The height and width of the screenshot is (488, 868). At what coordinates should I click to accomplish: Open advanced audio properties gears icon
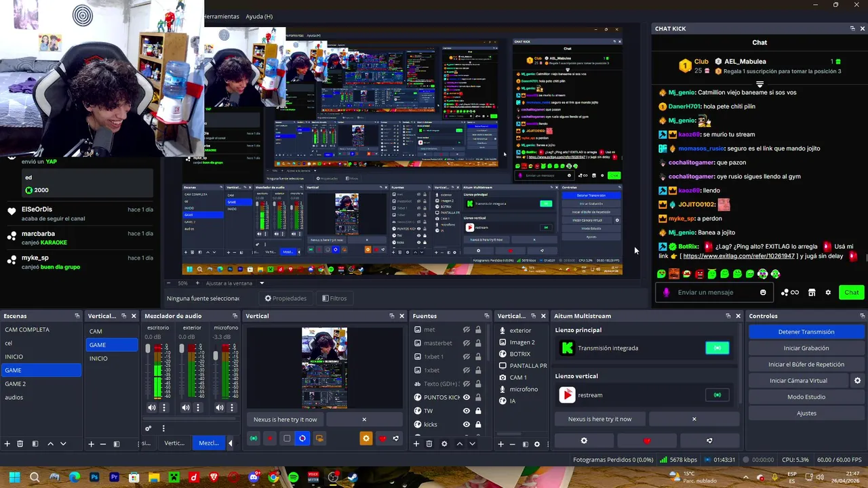tap(149, 428)
